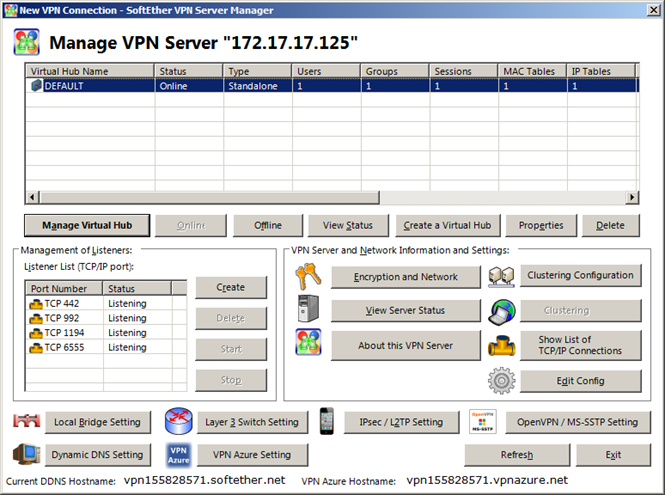
Task: Click the Users column header
Action: click(x=326, y=71)
